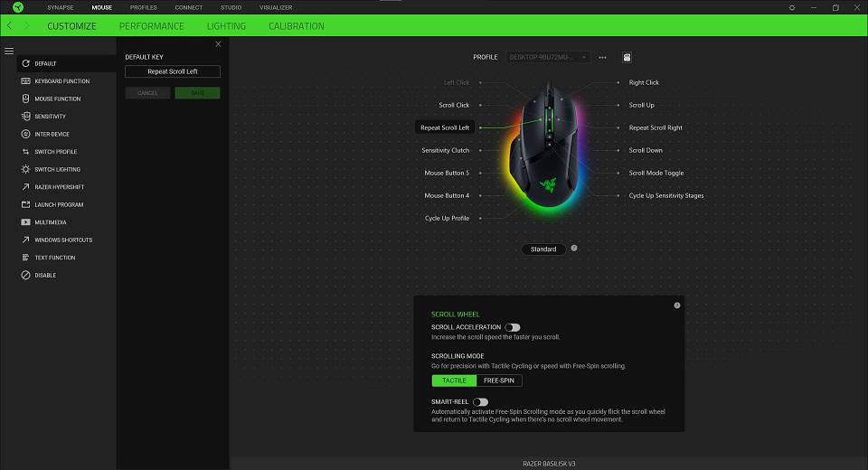This screenshot has height=470, width=868.
Task: Open the Mouse tab
Action: (x=102, y=8)
